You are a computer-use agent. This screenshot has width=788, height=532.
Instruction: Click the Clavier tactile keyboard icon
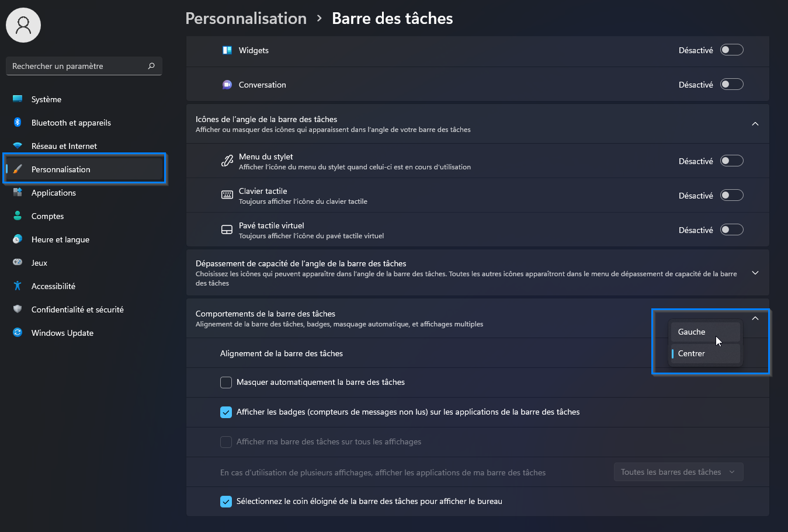click(x=227, y=195)
